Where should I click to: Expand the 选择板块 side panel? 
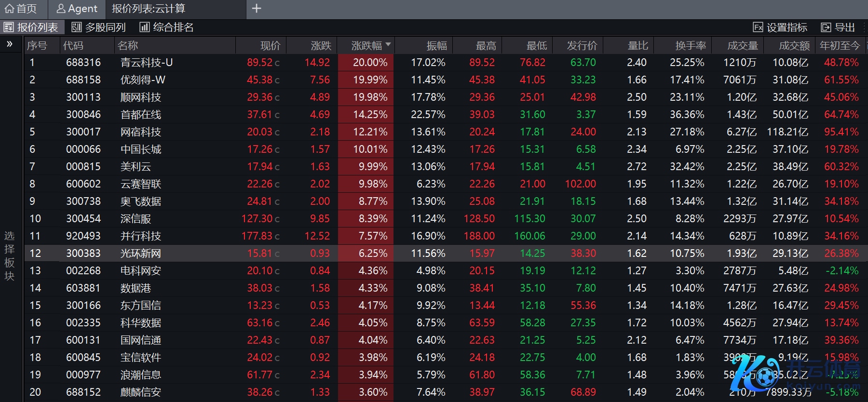tap(10, 255)
